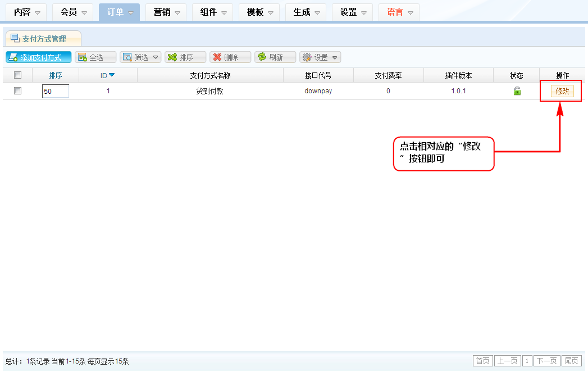Click the 全选 select-all toolbar icon
588x372 pixels.
tap(82, 57)
